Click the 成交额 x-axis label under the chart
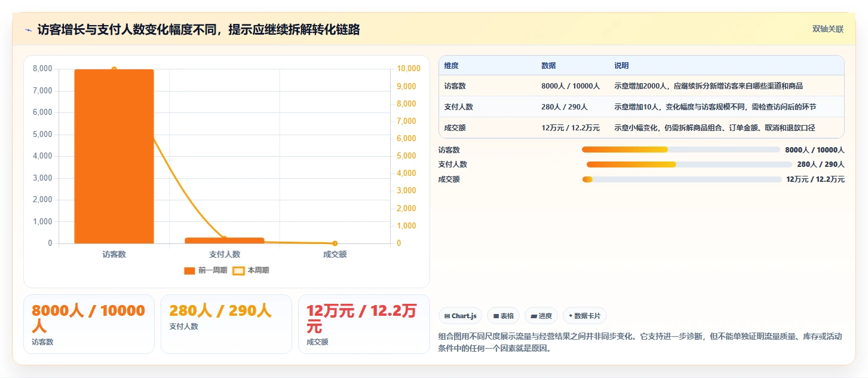This screenshot has width=868, height=378. [335, 254]
